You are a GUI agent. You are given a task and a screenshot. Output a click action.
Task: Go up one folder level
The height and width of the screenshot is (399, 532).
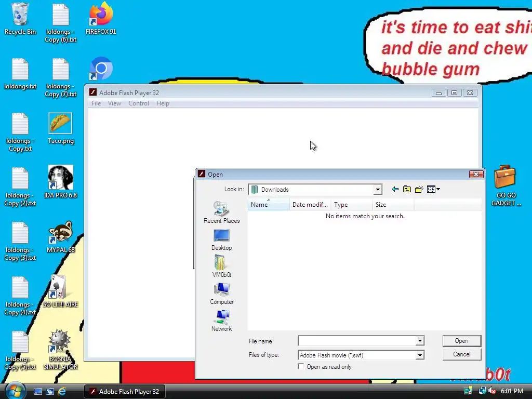[x=407, y=189]
